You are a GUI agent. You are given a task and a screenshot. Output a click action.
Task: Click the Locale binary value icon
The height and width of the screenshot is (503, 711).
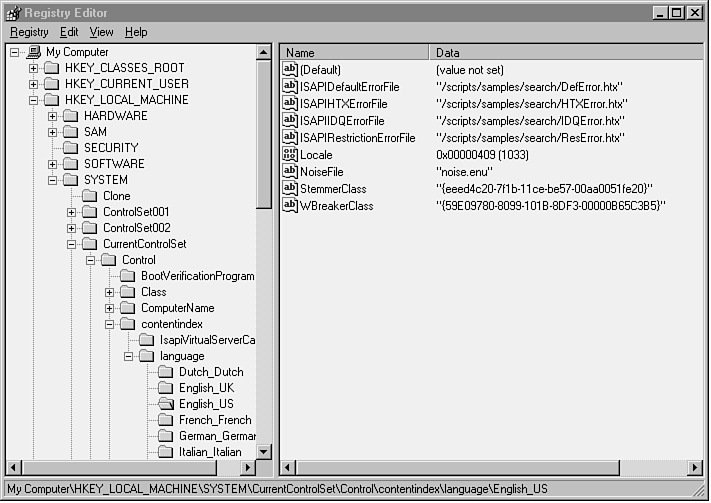290,155
